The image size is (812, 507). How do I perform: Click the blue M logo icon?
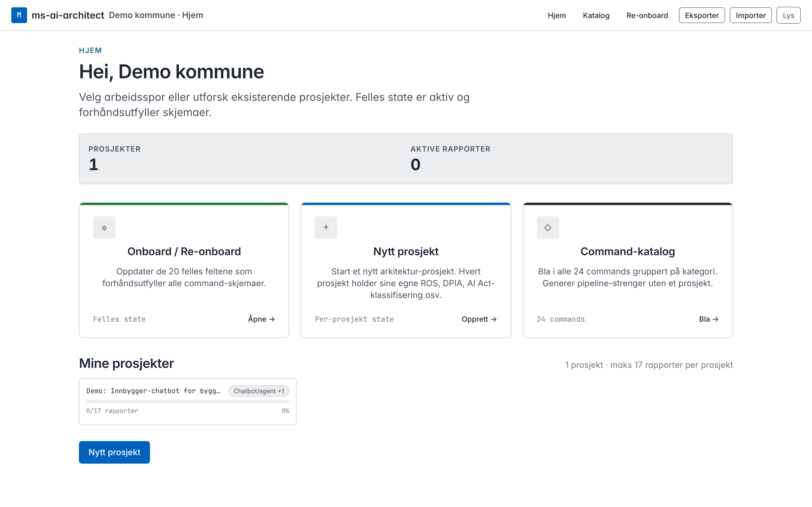point(19,15)
